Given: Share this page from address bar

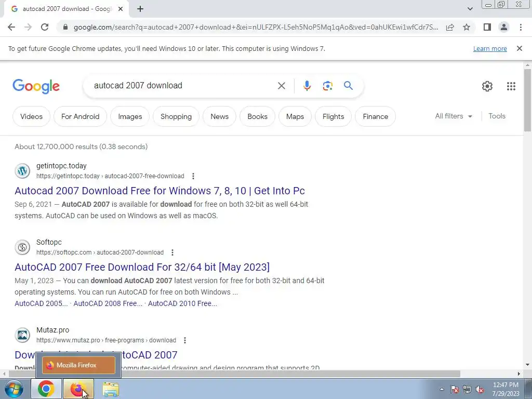Looking at the screenshot, I should click(450, 27).
